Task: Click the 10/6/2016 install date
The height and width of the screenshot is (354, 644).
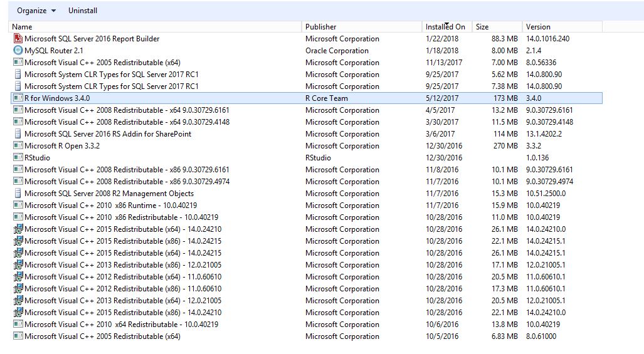Action: (x=442, y=324)
